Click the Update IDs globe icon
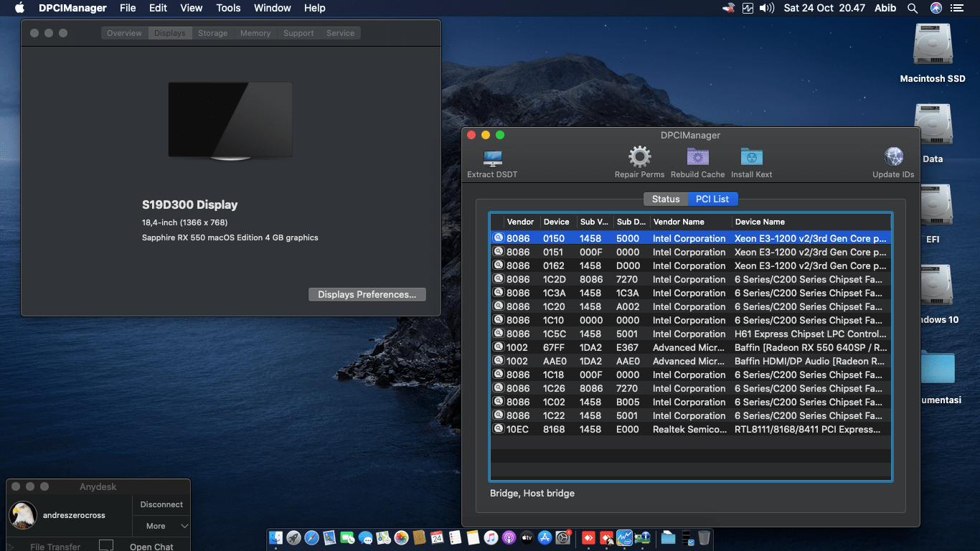This screenshot has height=551, width=980. tap(893, 156)
